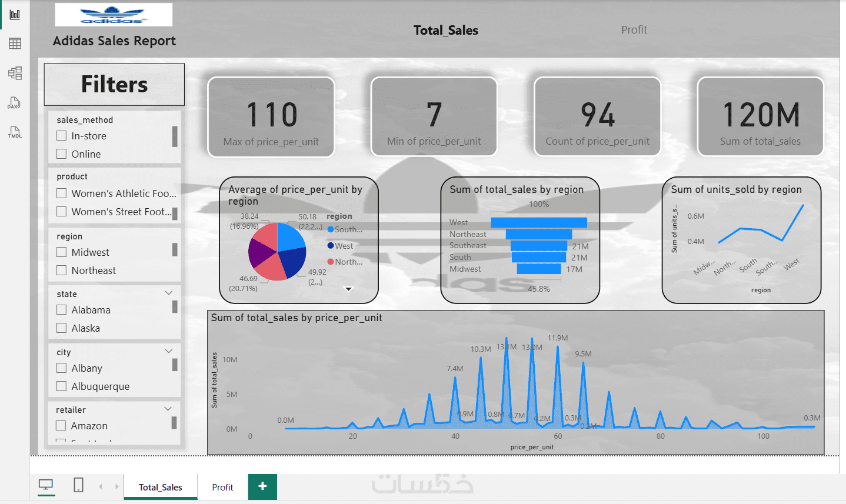
Task: Check the Online sales method
Action: click(61, 154)
